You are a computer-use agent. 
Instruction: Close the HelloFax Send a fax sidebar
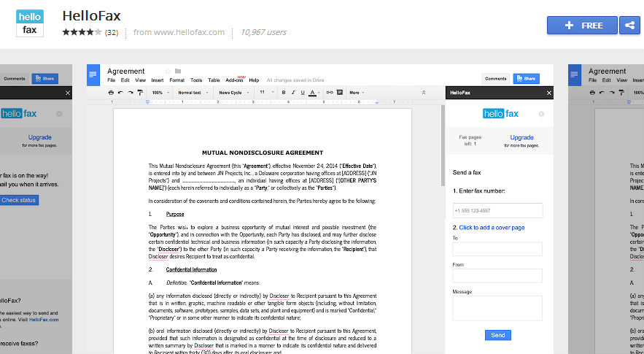coord(548,93)
